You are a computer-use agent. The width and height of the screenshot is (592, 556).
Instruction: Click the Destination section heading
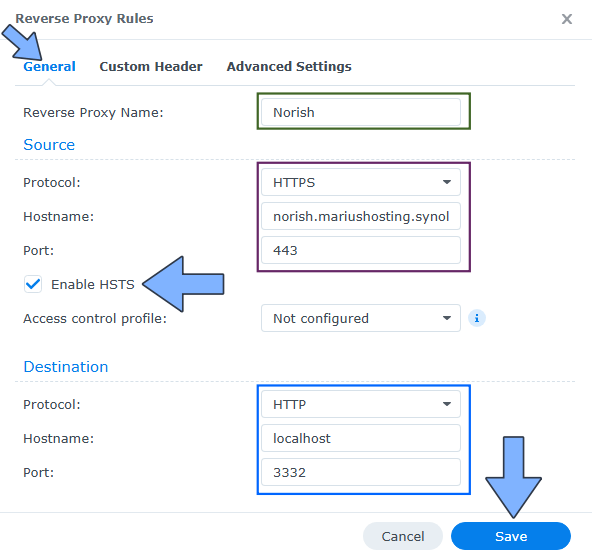point(66,367)
